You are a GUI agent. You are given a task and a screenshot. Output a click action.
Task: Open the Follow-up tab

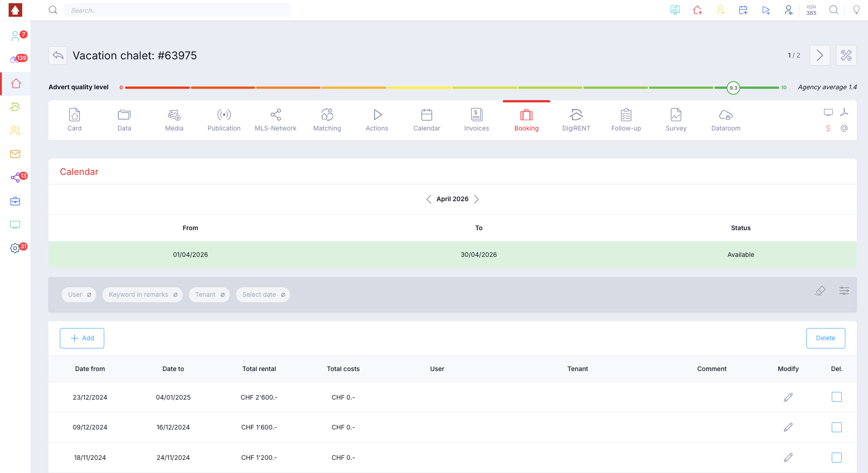(626, 120)
